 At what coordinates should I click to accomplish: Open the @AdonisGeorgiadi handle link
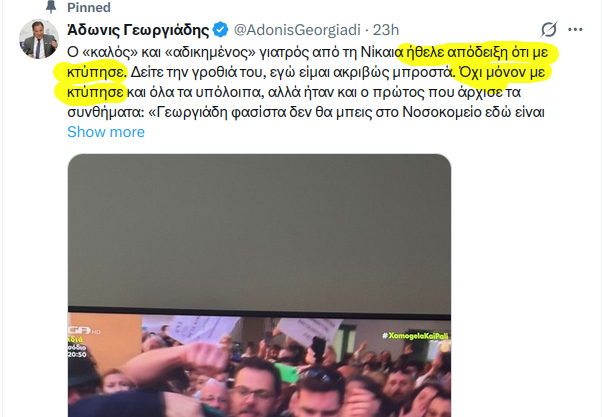click(297, 30)
